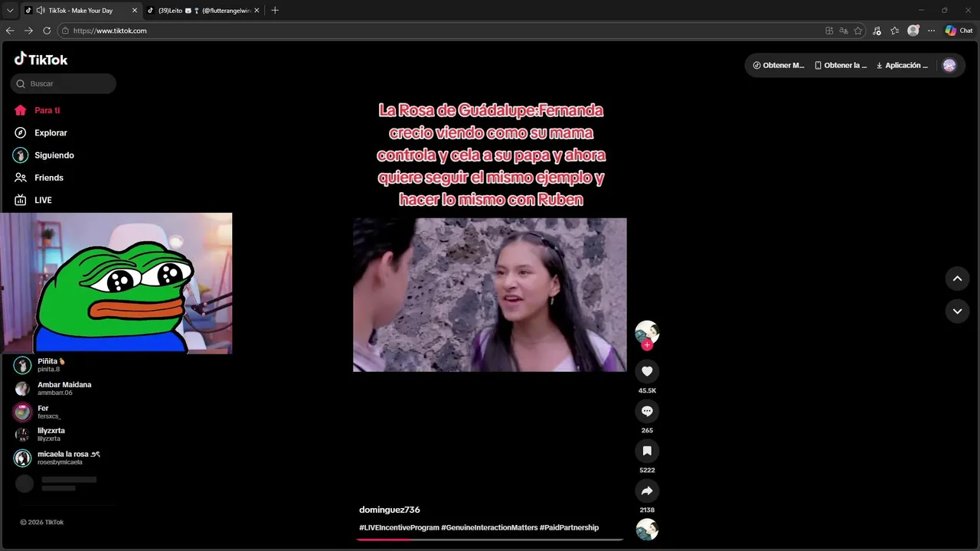Viewport: 980px width, 551px height.
Task: Open the Copilot Chat button
Action: point(959,31)
